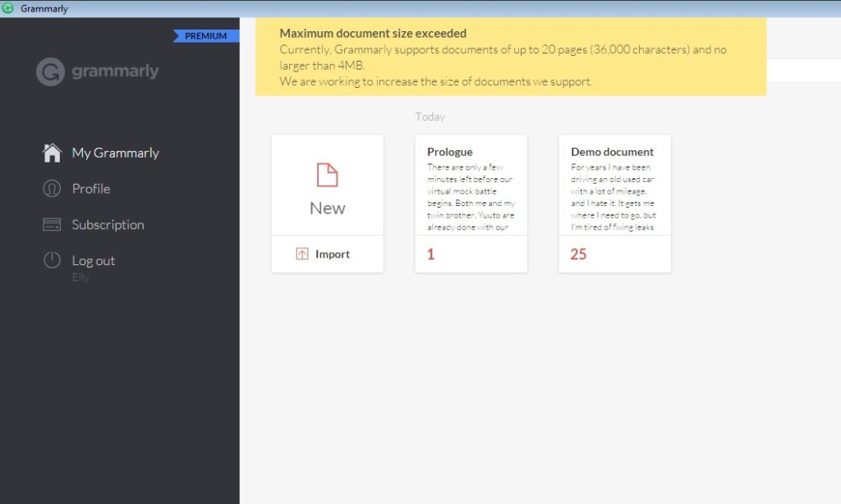841x504 pixels.
Task: Open the Demo document
Action: pyautogui.click(x=614, y=189)
